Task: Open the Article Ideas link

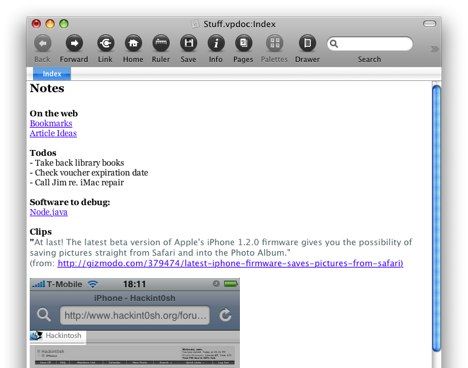Action: [x=53, y=133]
